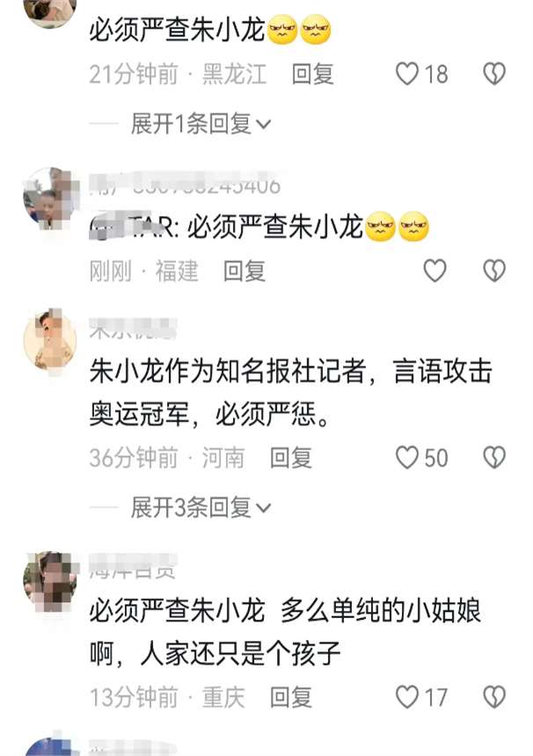Dislike the 重庆 comment with the broken heart
The height and width of the screenshot is (756, 533).
tap(494, 697)
